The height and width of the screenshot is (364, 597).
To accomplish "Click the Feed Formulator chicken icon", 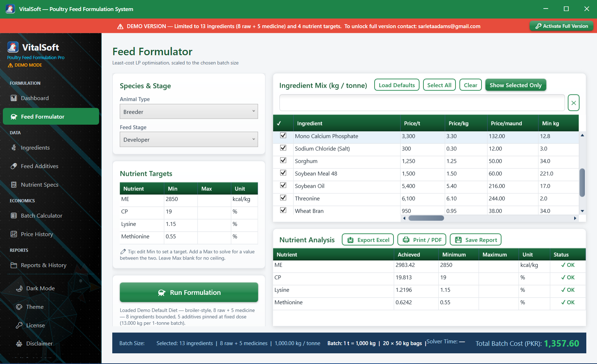I will tap(14, 116).
